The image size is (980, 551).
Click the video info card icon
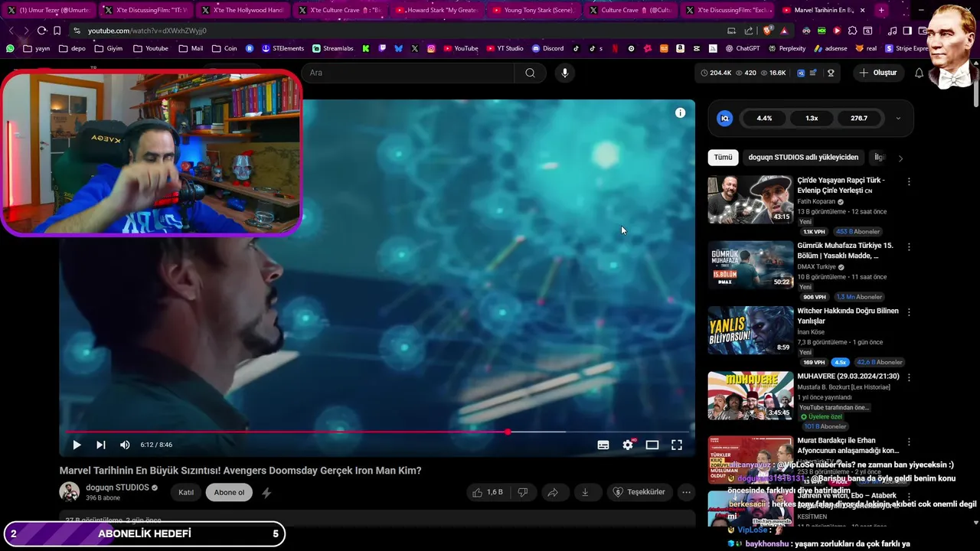pyautogui.click(x=680, y=112)
